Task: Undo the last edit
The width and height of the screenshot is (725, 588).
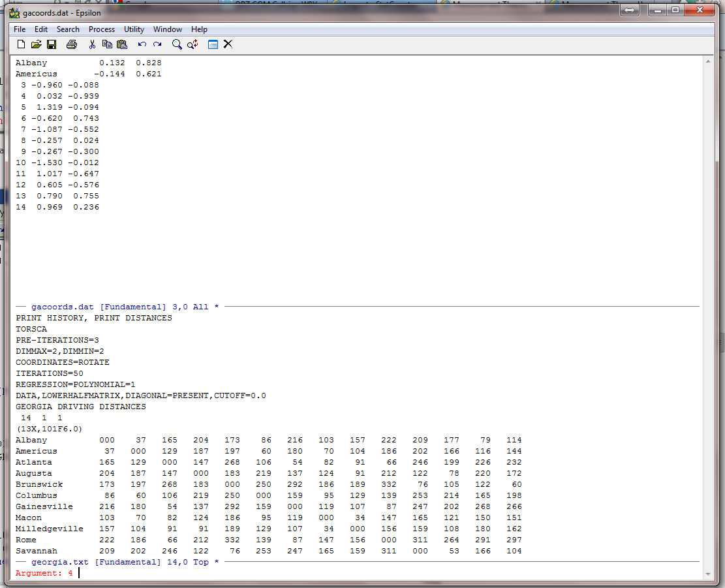Action: (x=142, y=44)
